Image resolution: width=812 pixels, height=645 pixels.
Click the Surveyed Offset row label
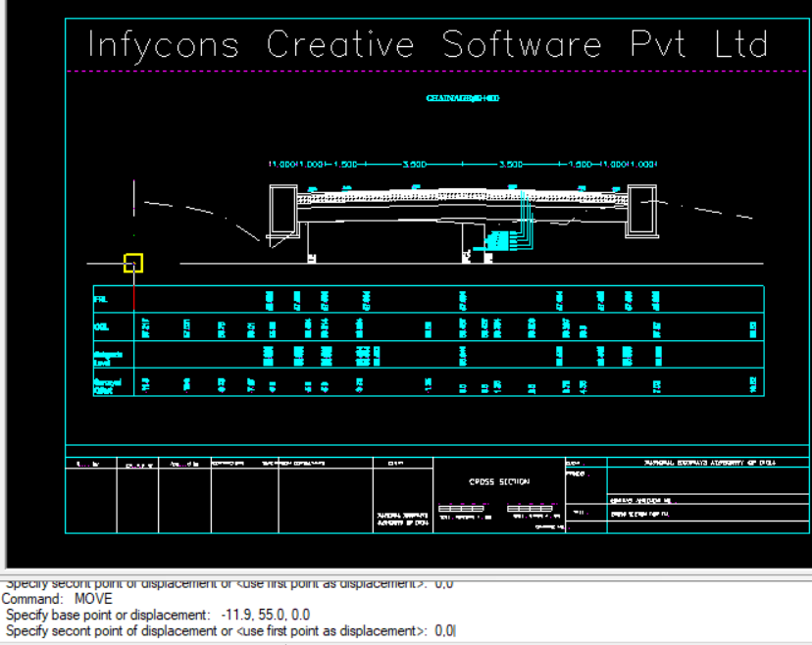(x=104, y=385)
